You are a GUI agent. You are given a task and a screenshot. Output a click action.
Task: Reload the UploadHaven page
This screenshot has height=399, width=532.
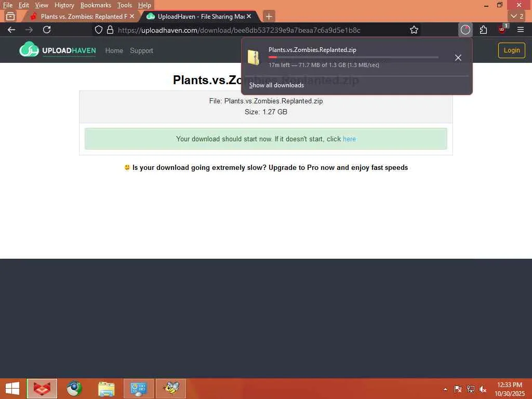(x=47, y=30)
